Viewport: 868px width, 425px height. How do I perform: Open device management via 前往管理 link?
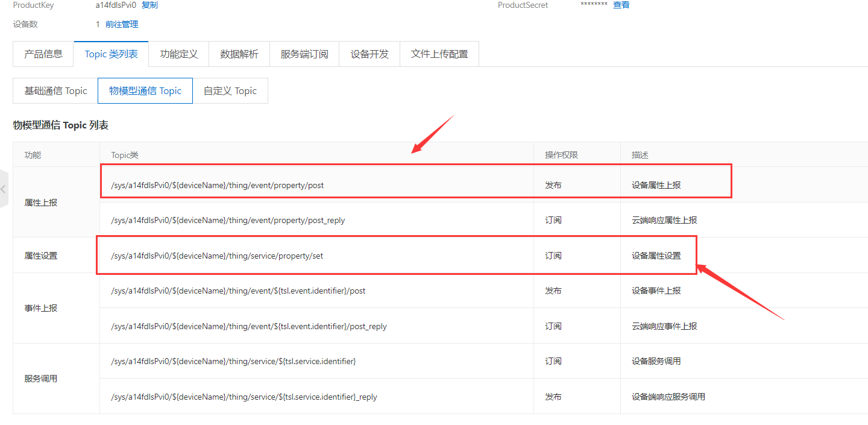[122, 24]
